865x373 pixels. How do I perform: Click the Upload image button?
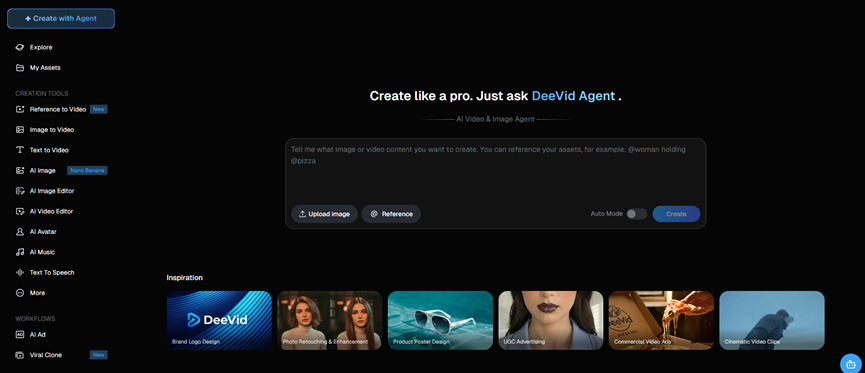tap(324, 214)
